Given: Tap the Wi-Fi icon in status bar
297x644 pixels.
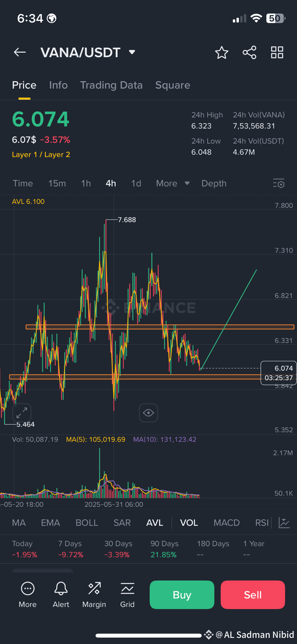Looking at the screenshot, I should point(256,18).
